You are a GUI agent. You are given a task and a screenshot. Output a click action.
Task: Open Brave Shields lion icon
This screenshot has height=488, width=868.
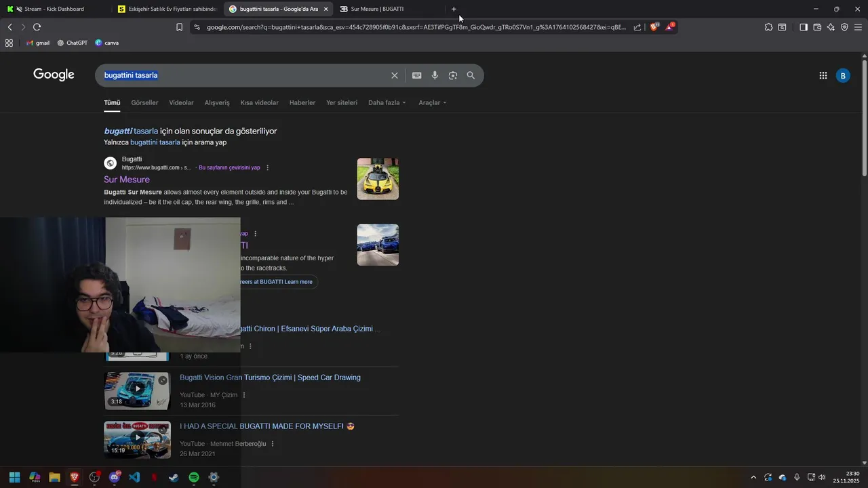click(654, 27)
